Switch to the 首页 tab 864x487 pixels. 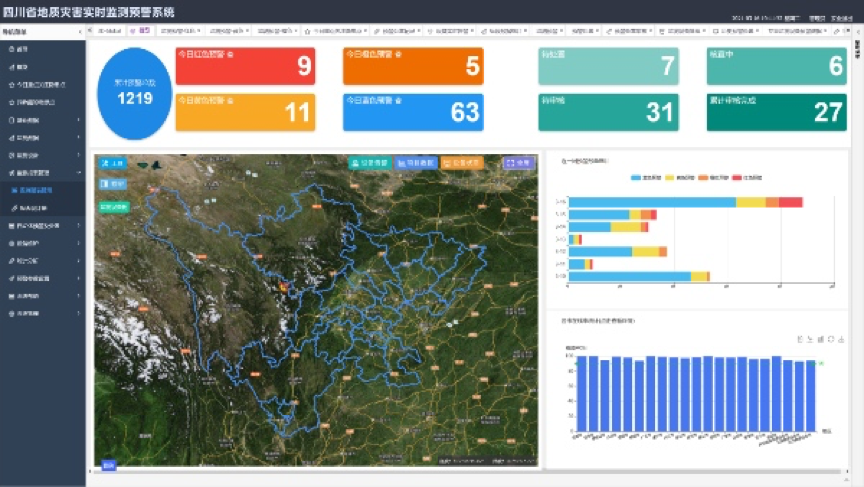(x=141, y=31)
